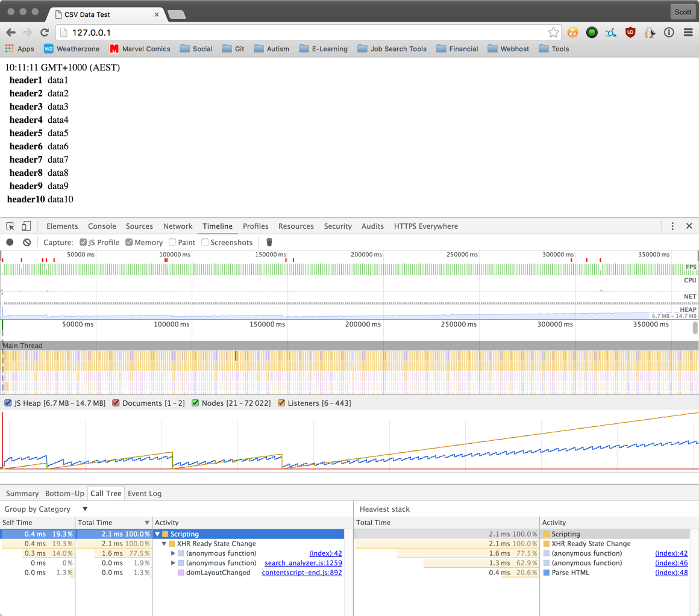Toggle the JS Profile capture checkbox
Screen dimensions: 699x616
coord(83,242)
